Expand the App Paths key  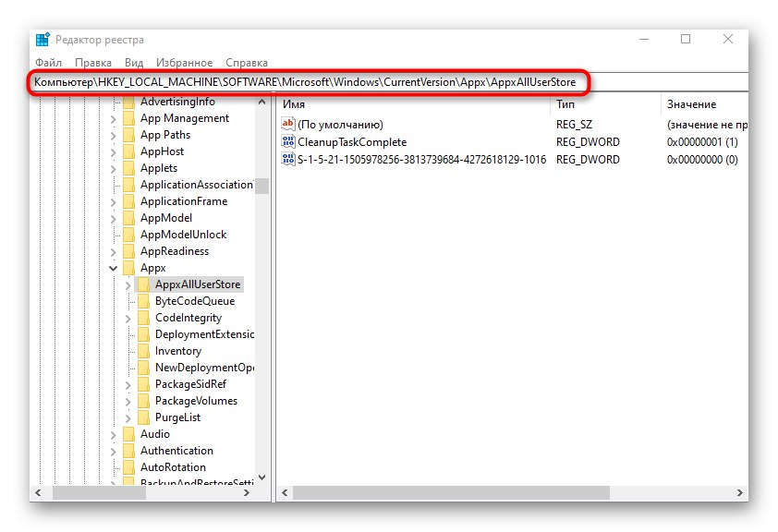(113, 136)
